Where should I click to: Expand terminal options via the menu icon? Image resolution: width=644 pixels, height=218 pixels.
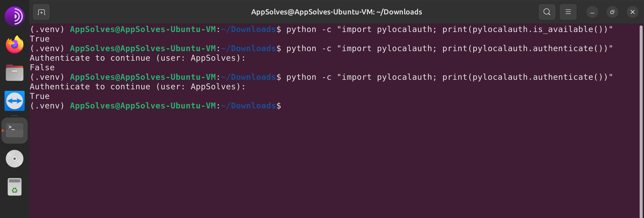(x=568, y=12)
